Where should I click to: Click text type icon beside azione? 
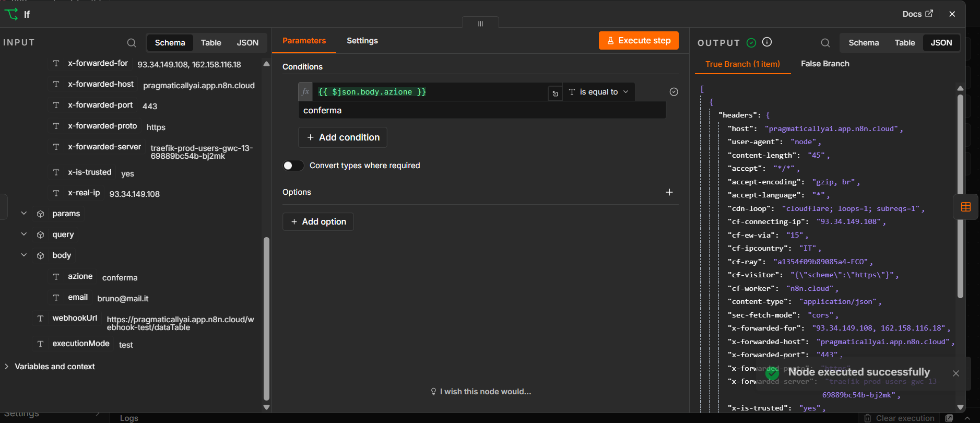click(56, 277)
